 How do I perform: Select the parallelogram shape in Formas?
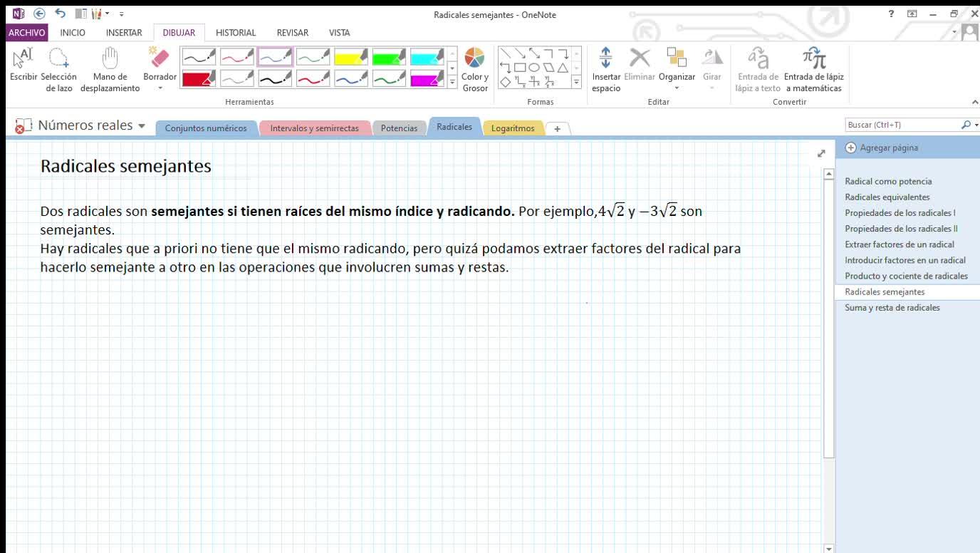tap(548, 68)
